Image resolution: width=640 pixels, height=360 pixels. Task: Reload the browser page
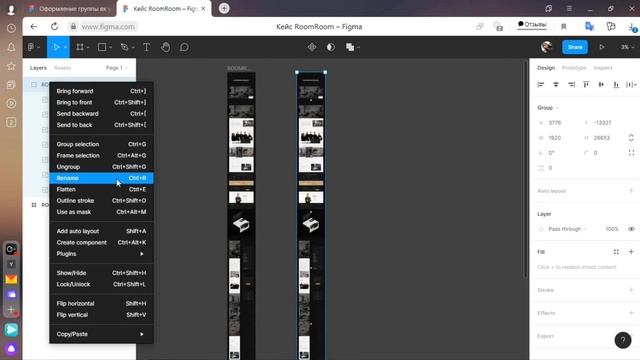coord(54,27)
